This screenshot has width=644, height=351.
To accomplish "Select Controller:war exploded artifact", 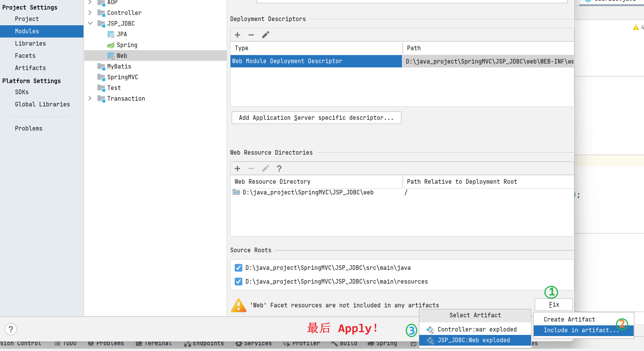I will coord(475,330).
